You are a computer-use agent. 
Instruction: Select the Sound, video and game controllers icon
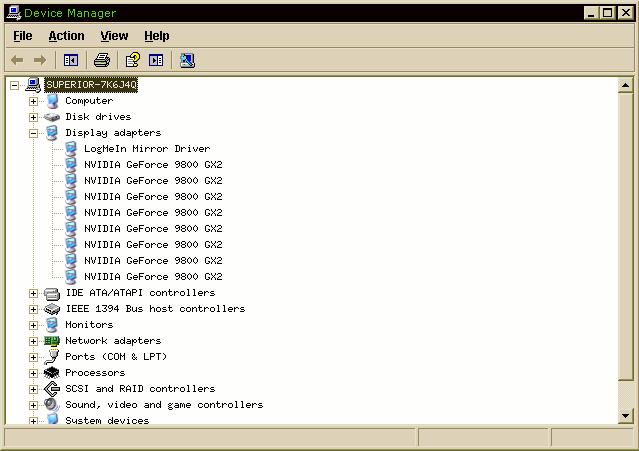(x=52, y=405)
